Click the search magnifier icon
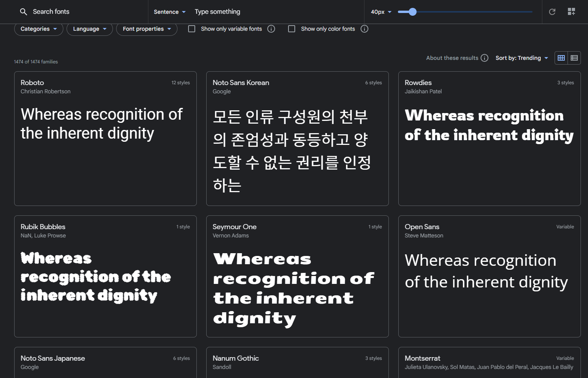Screen dimensions: 588x378 pos(24,12)
